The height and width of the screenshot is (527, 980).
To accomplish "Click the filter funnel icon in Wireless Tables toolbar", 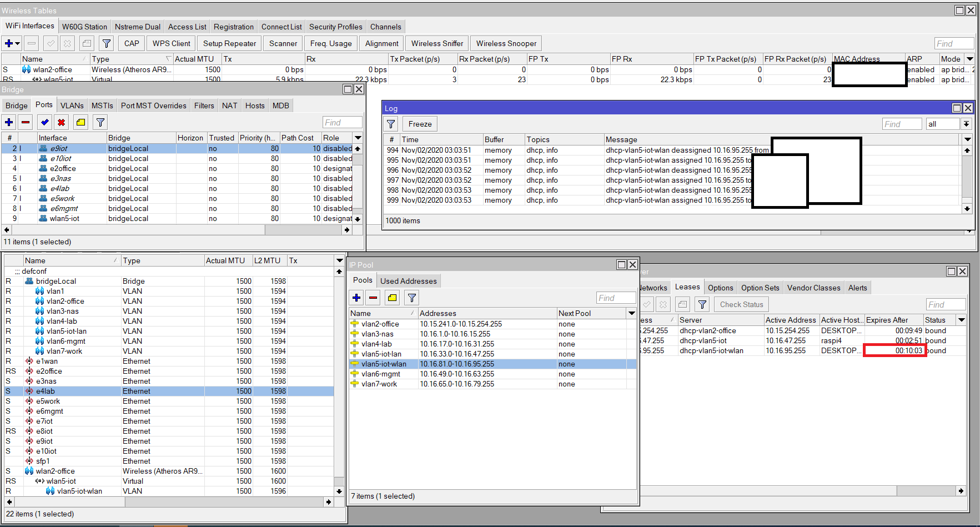I will point(107,43).
